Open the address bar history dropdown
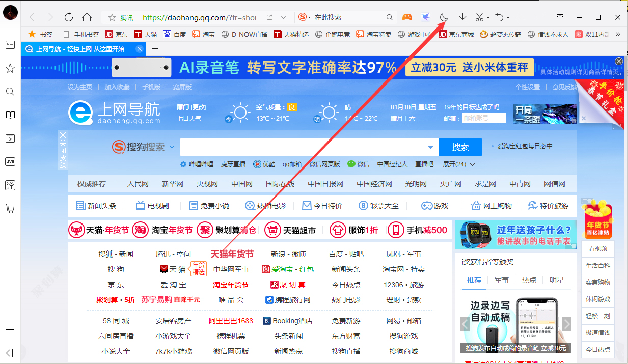The width and height of the screenshot is (628, 364). (x=284, y=17)
